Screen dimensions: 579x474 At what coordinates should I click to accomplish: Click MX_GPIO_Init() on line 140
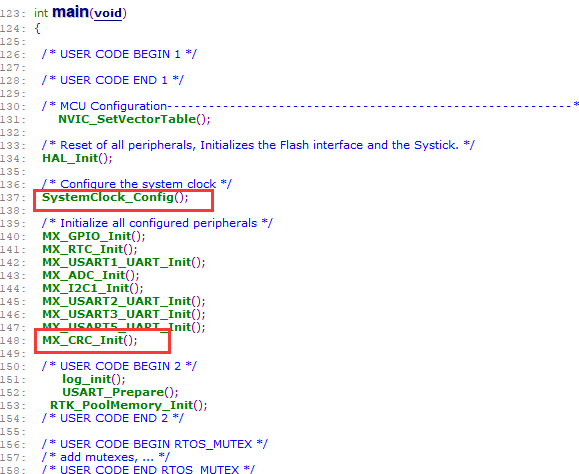pos(94,236)
